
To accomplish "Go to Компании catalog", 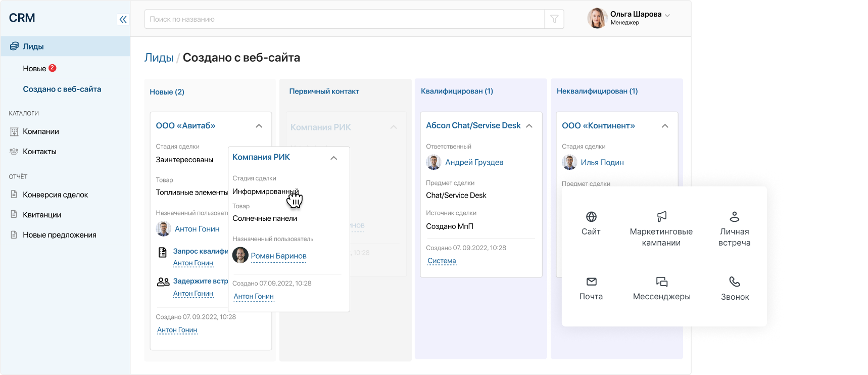I will [40, 131].
